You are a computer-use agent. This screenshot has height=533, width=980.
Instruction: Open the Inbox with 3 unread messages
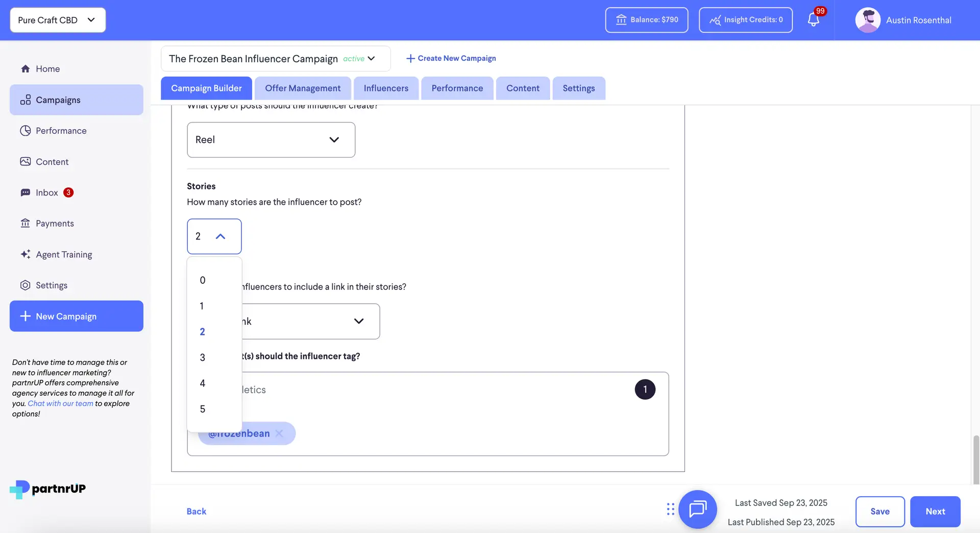(25, 192)
